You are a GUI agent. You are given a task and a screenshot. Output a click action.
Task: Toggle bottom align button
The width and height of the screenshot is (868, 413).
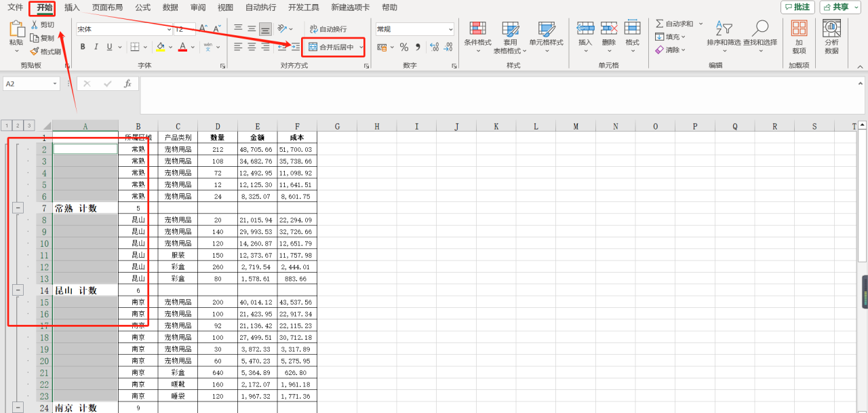pos(265,28)
